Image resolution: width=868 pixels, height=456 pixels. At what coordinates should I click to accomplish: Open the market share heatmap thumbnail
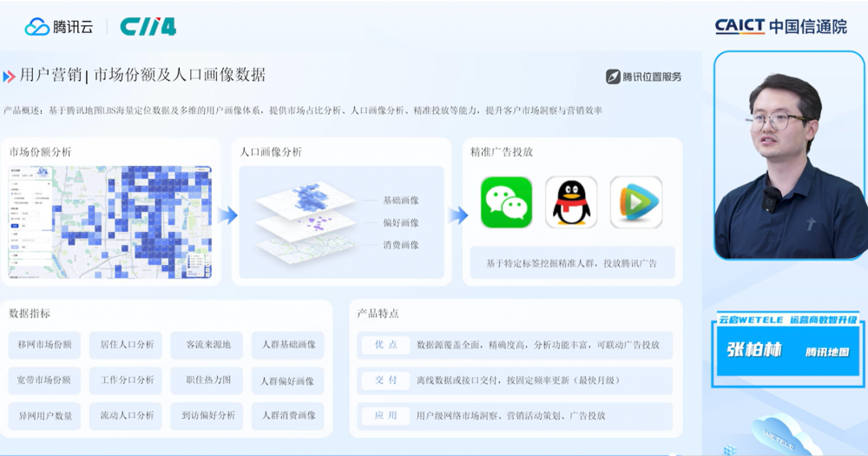point(109,221)
